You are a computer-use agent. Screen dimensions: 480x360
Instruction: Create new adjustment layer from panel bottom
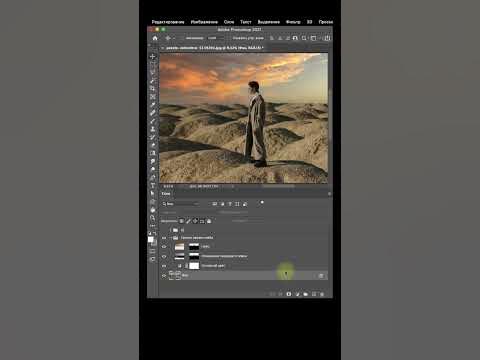pos(297,294)
